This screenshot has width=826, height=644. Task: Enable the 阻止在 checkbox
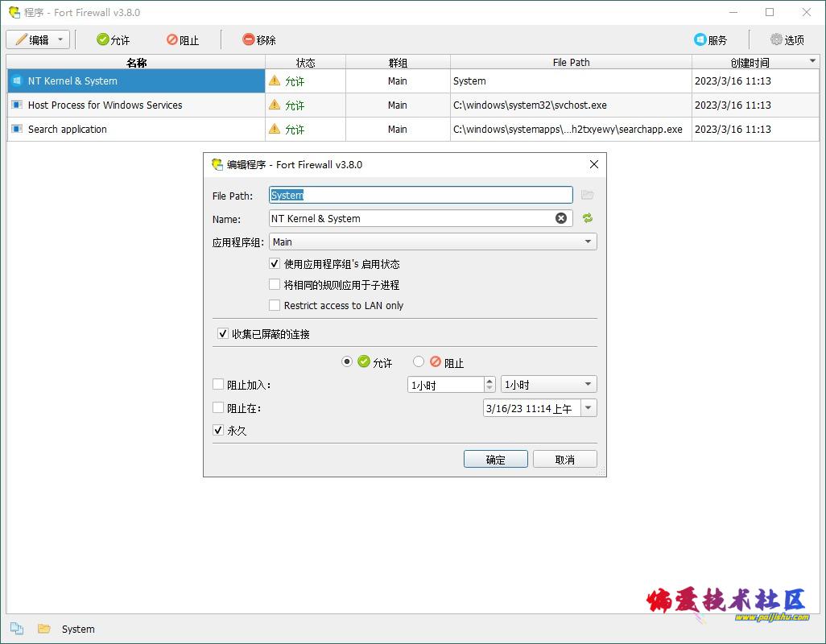tap(218, 407)
